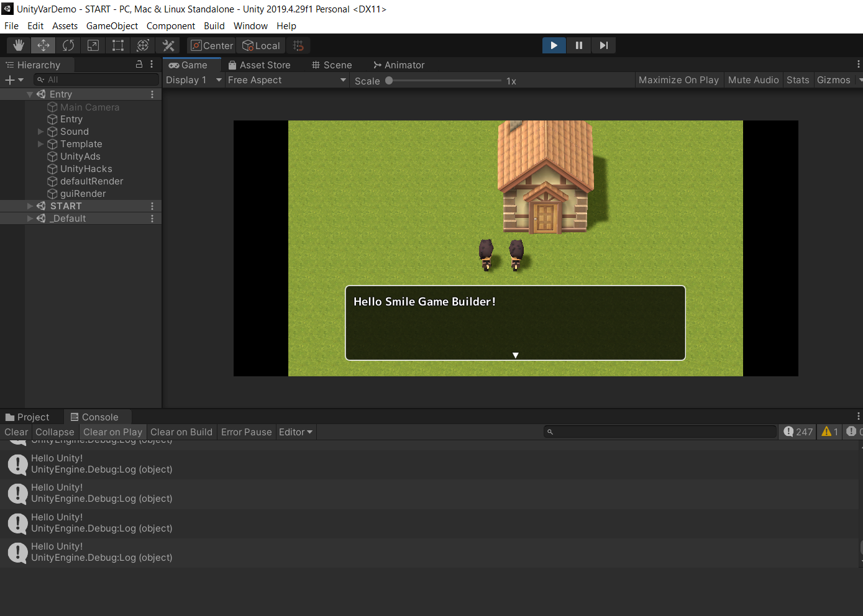Toggle the warning messages filter
The height and width of the screenshot is (616, 863).
click(830, 432)
